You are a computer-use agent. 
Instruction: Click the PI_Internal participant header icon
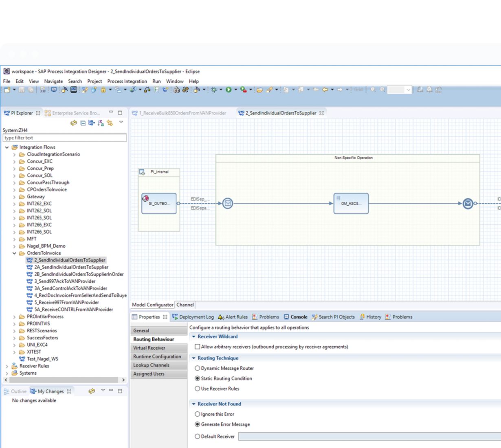click(142, 172)
